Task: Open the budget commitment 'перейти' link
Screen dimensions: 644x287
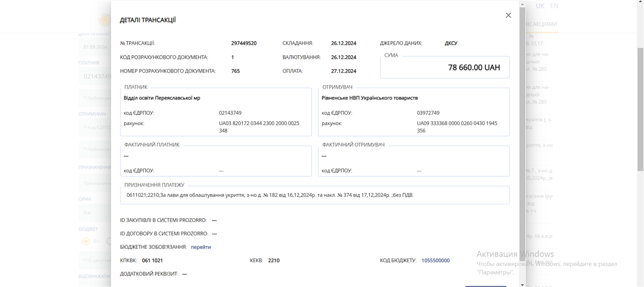Action: point(201,247)
